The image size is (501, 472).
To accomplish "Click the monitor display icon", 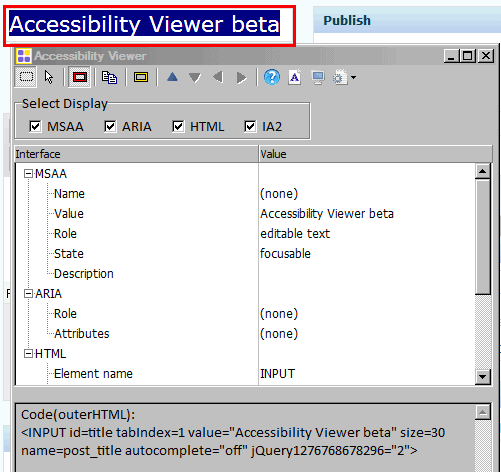I will [x=318, y=78].
